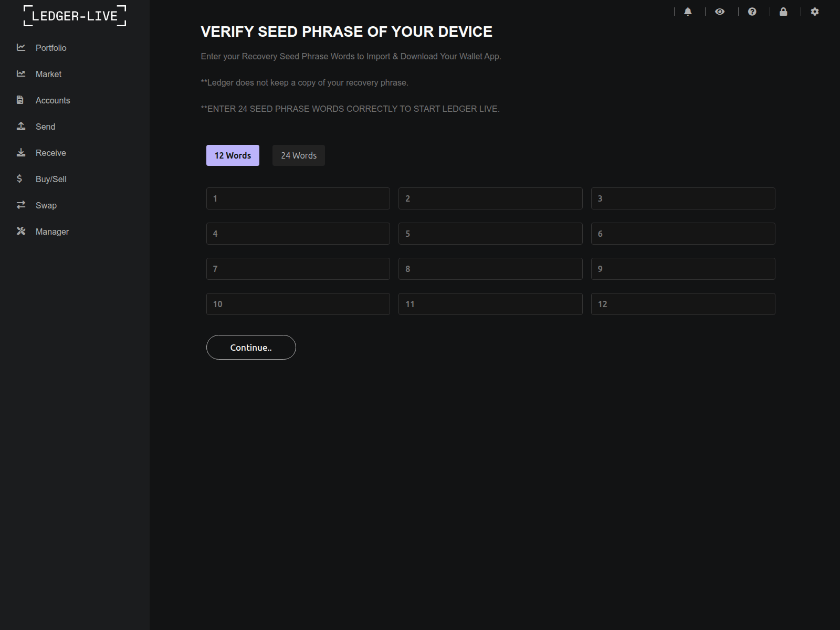The width and height of the screenshot is (840, 630).
Task: Go to Market section
Action: pyautogui.click(x=48, y=74)
